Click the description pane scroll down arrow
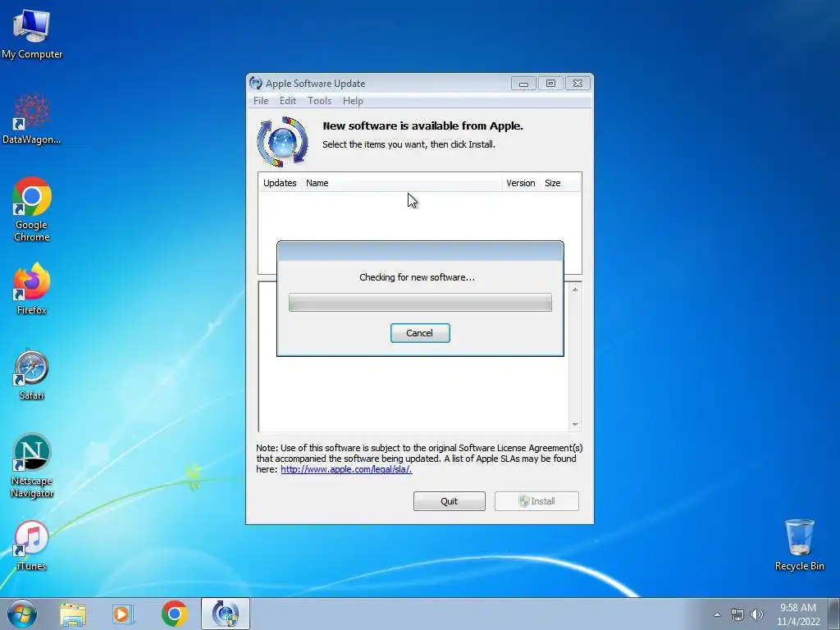Screen dimensions: 840x630 coord(575,425)
